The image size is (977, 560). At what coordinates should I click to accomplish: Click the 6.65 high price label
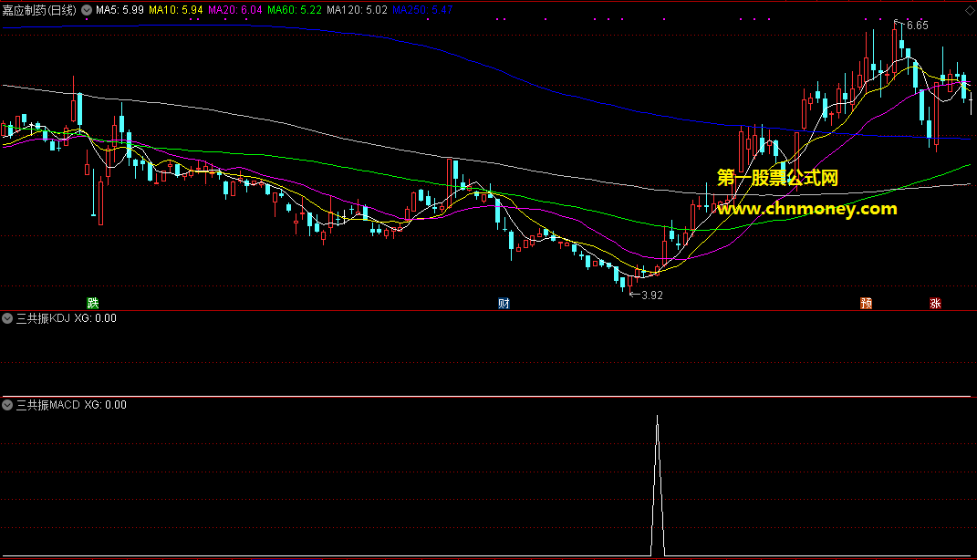917,25
